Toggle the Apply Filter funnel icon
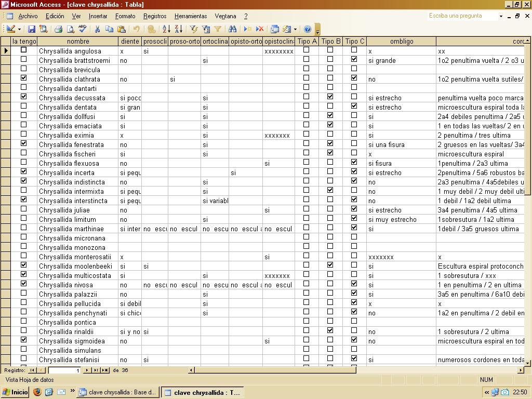The width and height of the screenshot is (532, 399). [x=218, y=29]
